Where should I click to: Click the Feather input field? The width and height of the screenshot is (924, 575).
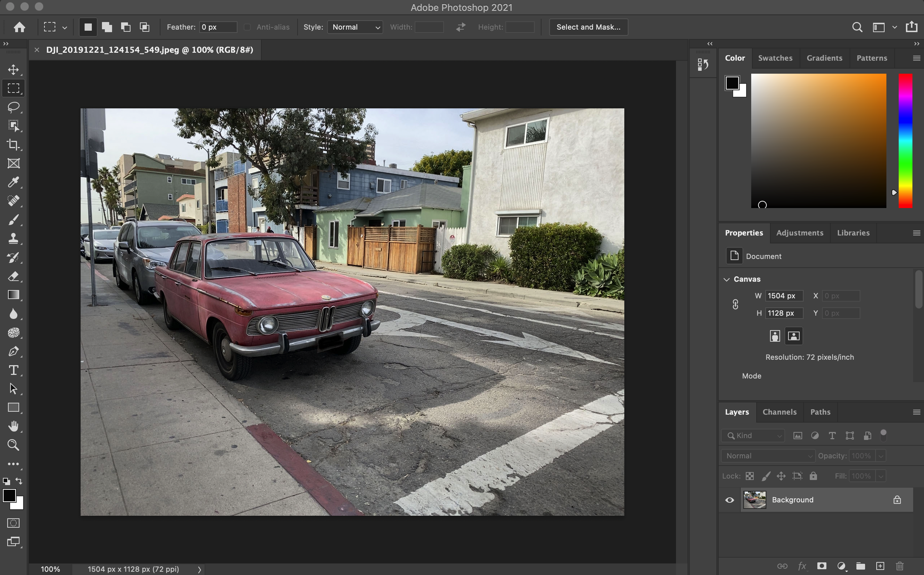pos(218,27)
